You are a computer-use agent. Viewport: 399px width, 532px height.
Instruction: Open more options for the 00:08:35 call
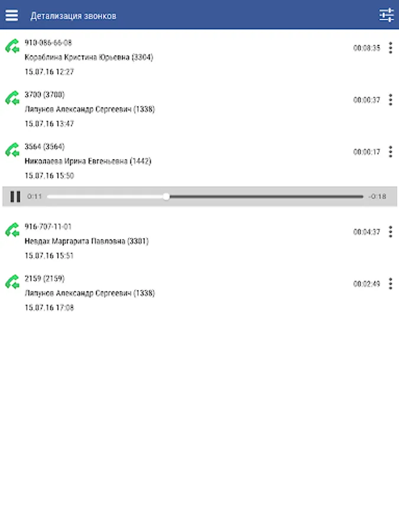(x=391, y=48)
